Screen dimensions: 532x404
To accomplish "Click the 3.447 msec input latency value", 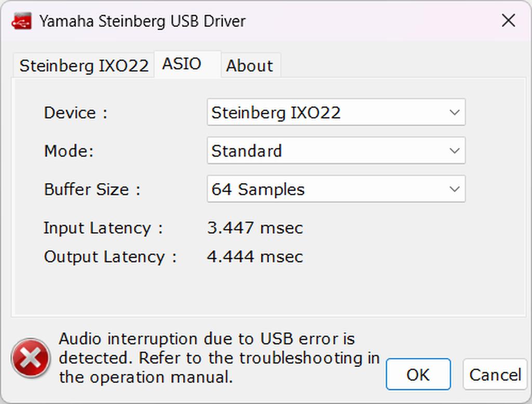I will click(x=255, y=228).
